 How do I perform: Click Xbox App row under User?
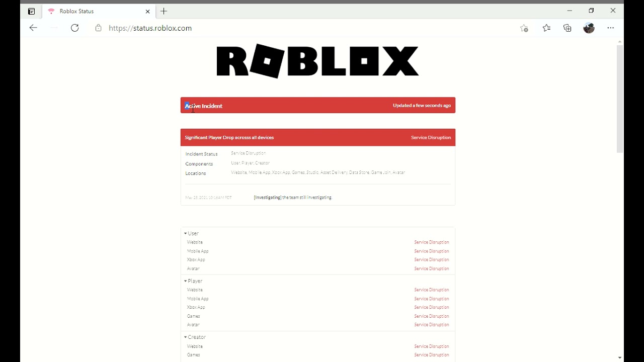coord(318,260)
